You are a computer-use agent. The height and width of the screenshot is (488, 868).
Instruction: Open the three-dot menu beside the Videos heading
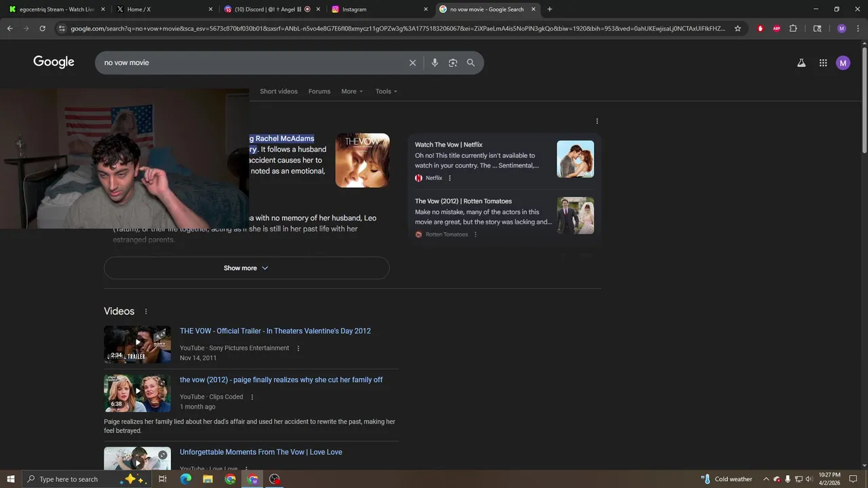coord(145,311)
